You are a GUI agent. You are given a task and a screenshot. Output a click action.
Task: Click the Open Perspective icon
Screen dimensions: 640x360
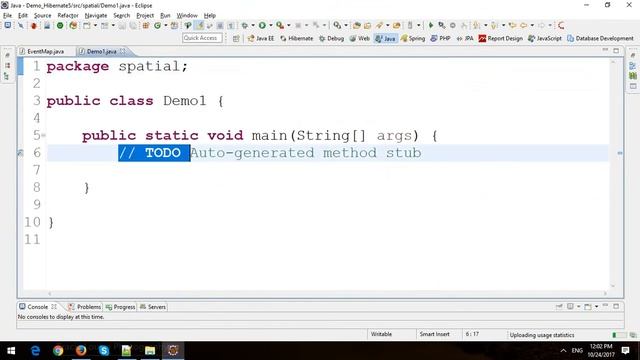pyautogui.click(x=236, y=38)
